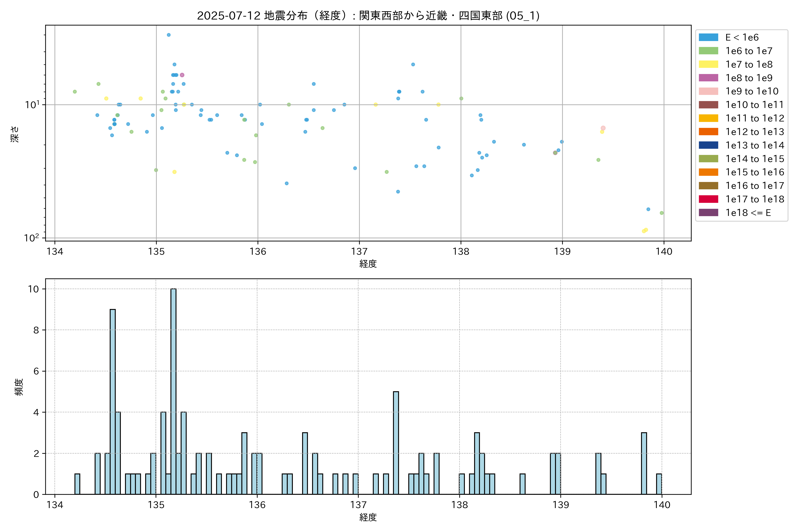Click the purple scatter point near longitude 135.25
This screenshot has width=798, height=532.
(182, 75)
